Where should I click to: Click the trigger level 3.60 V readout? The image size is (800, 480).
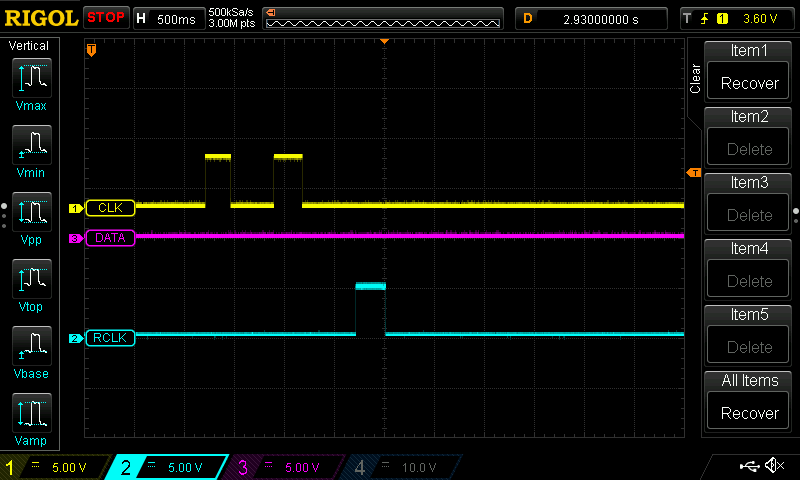coord(760,19)
